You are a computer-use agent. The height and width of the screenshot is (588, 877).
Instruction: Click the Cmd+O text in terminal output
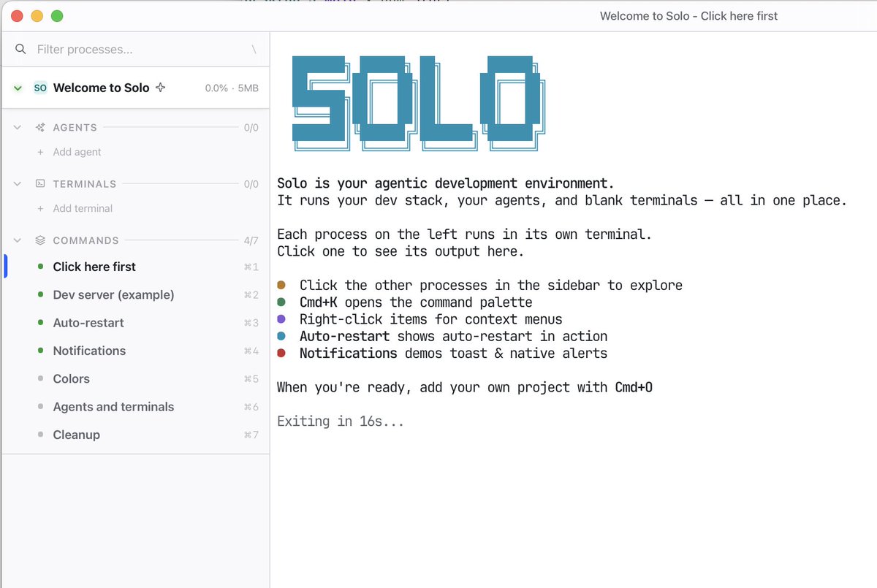[634, 387]
